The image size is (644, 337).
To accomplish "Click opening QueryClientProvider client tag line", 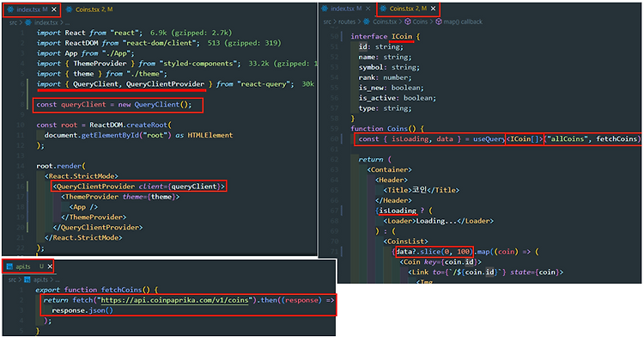I will click(139, 187).
